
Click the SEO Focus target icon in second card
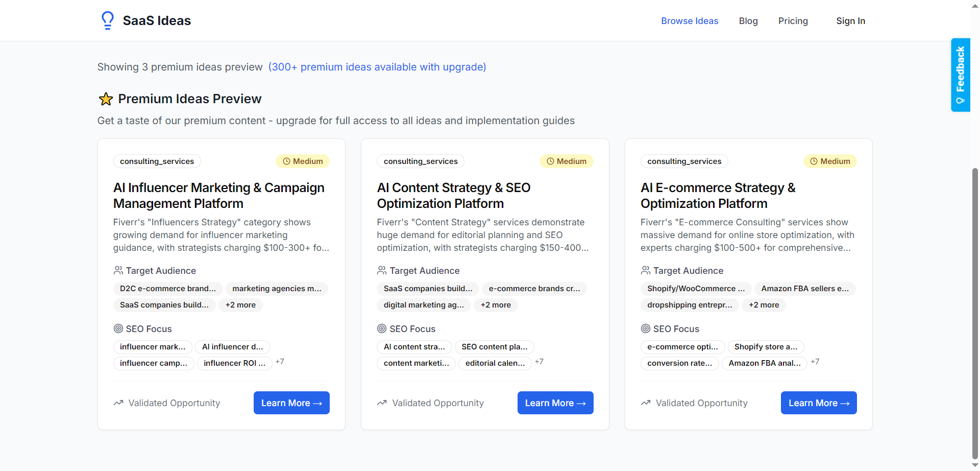tap(382, 328)
